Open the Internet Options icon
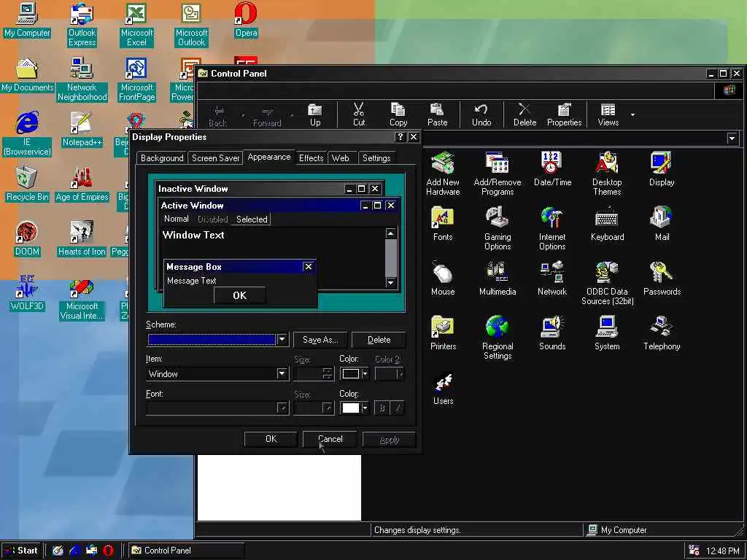Screen dimensions: 747x560 click(552, 228)
